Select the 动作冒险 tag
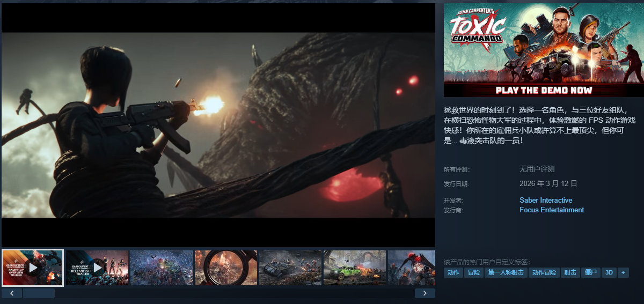Screen dimensions: 644x304 pos(544,272)
